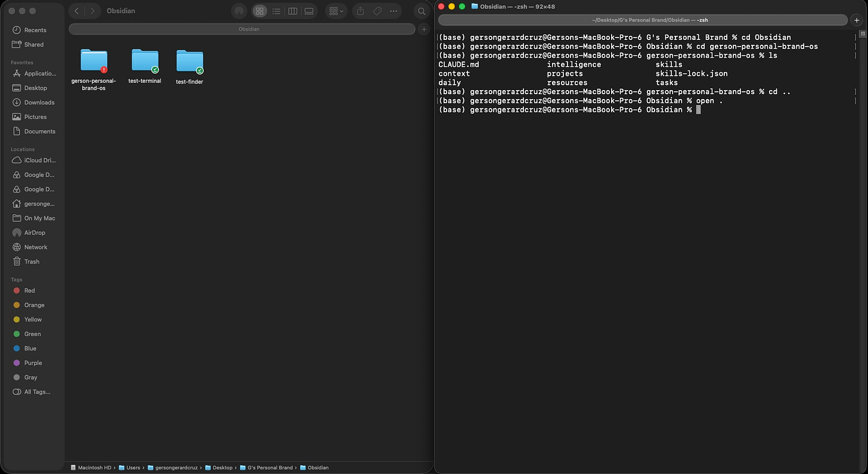
Task: Click Users in the path bar
Action: click(129, 467)
